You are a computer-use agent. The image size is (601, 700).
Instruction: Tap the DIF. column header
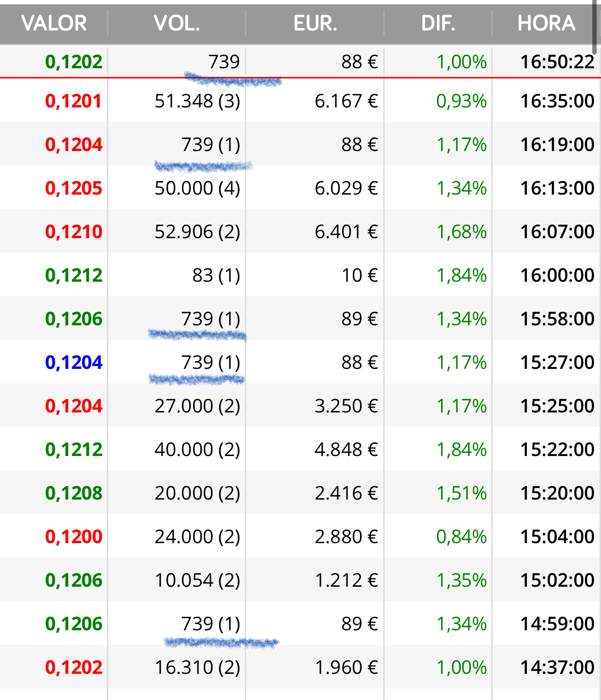(x=438, y=23)
